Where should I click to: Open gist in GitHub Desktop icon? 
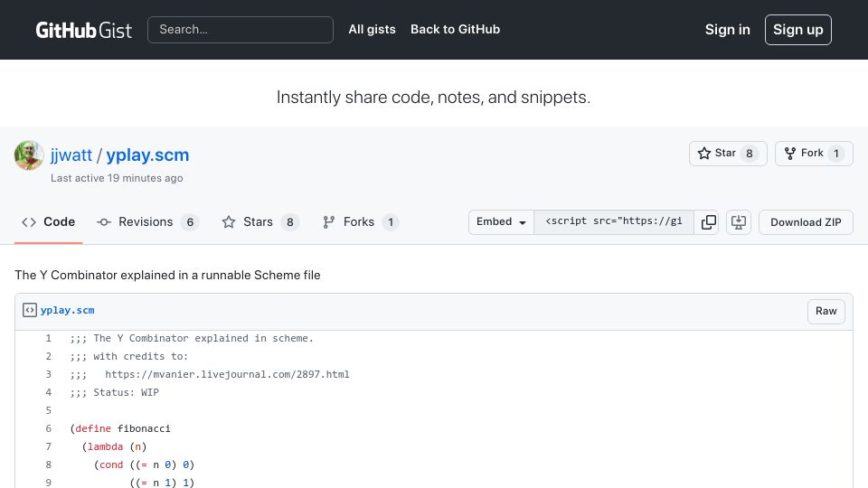click(x=739, y=222)
